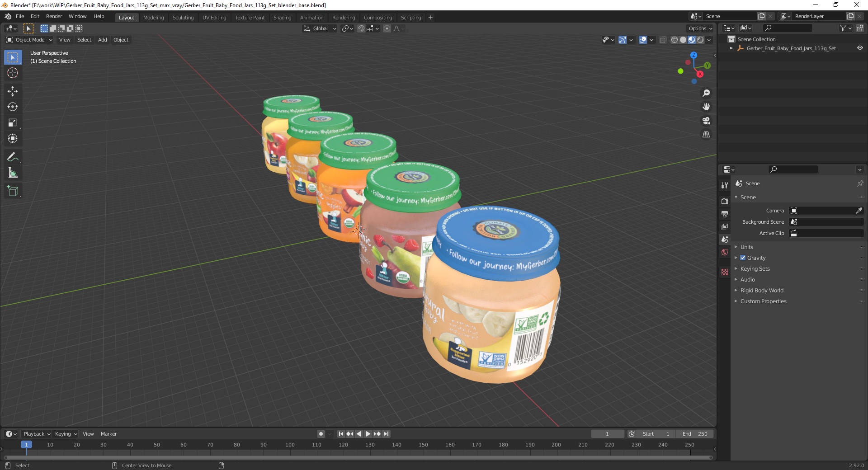Image resolution: width=868 pixels, height=470 pixels.
Task: Toggle auto keying record button
Action: [x=321, y=434]
